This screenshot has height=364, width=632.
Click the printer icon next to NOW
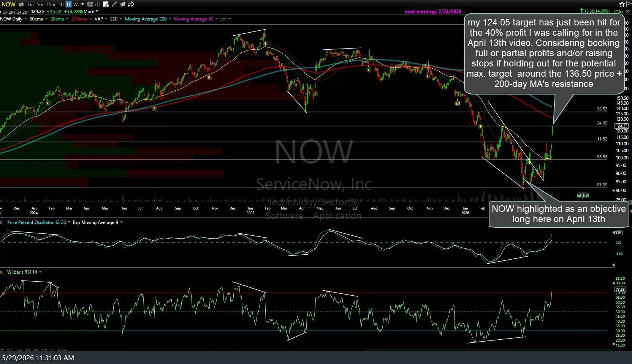pos(21,5)
